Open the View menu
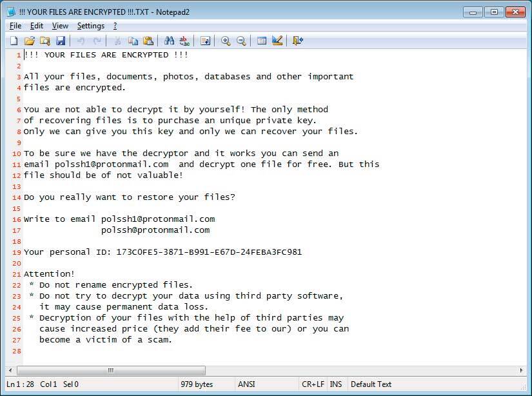 [60, 26]
